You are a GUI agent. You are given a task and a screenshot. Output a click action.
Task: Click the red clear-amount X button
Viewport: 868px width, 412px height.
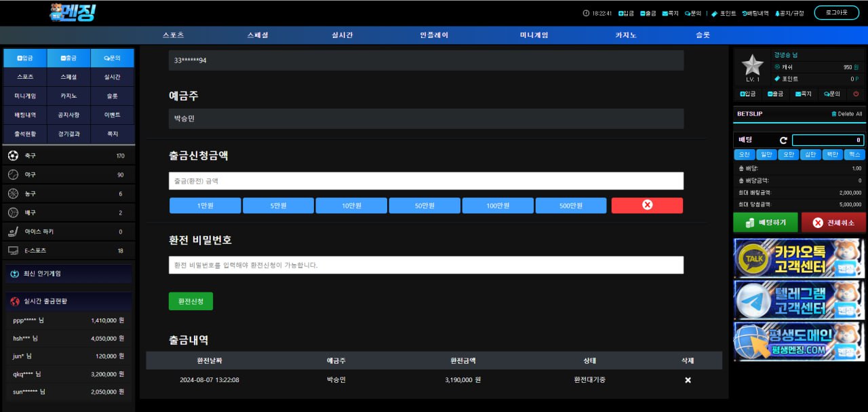[647, 205]
